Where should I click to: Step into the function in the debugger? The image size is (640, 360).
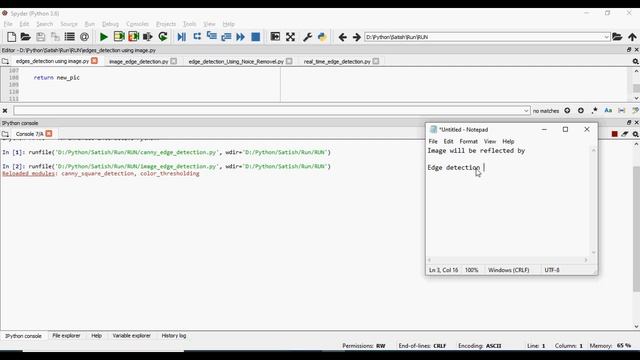211,37
